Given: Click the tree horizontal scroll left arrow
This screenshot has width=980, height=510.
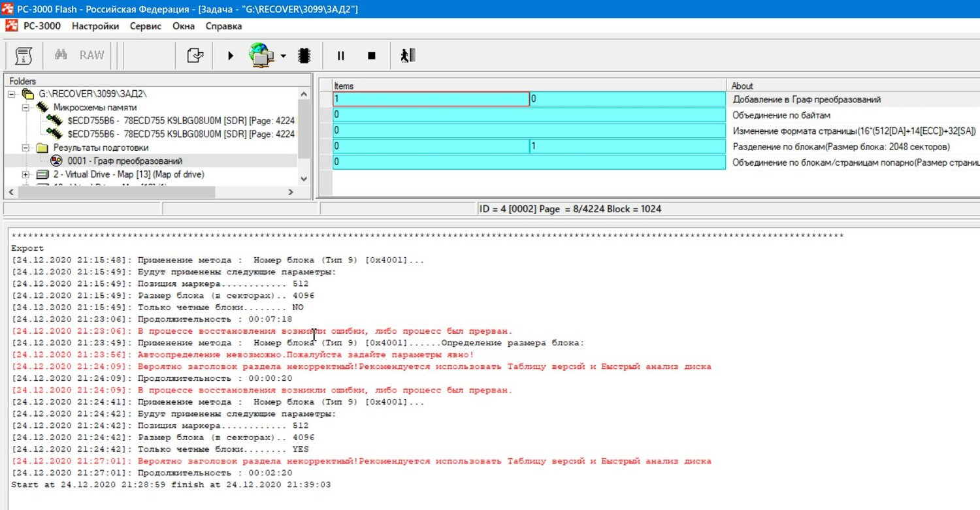Looking at the screenshot, I should point(12,193).
